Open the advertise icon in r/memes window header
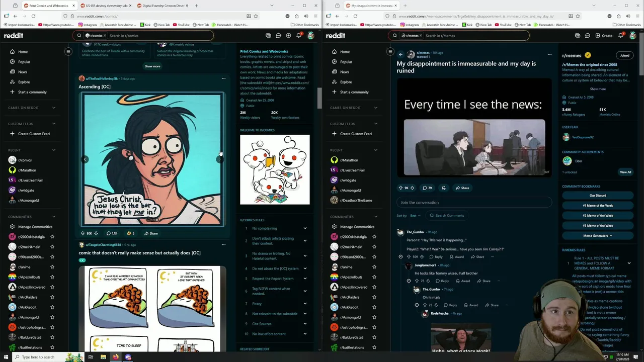Screen dimensions: 644x362 (577, 36)
